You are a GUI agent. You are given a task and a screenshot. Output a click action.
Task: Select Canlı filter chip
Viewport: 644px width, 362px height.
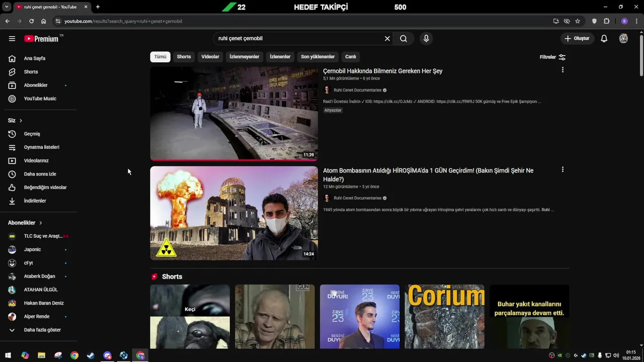pyautogui.click(x=351, y=57)
